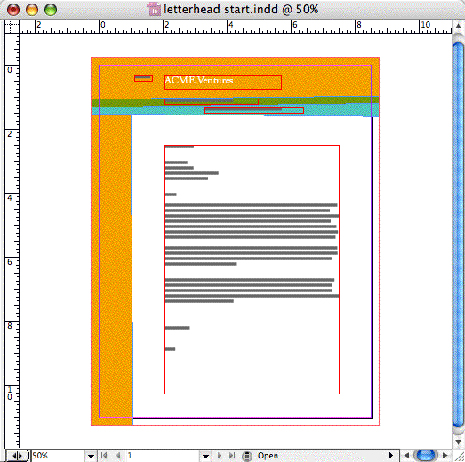The image size is (465, 462).
Task: Click the vertical ruler
Action: point(12,240)
